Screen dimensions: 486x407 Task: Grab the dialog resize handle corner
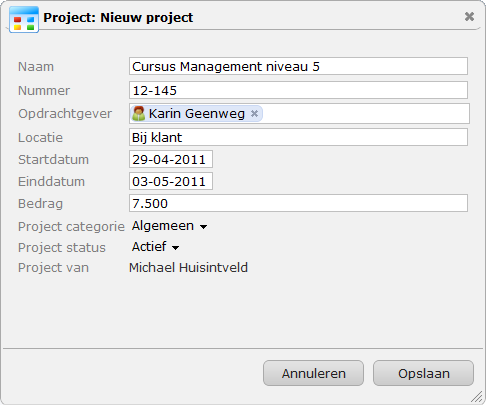(477, 397)
